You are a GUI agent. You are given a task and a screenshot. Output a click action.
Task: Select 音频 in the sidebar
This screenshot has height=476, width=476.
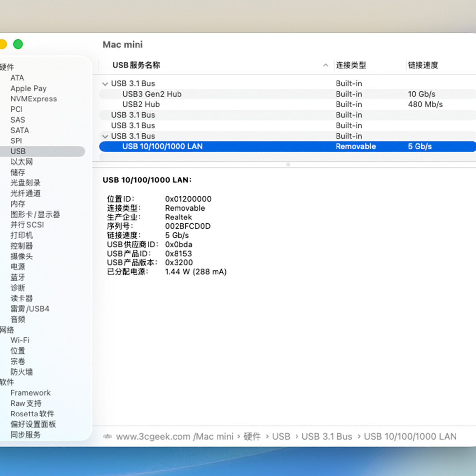(x=18, y=319)
